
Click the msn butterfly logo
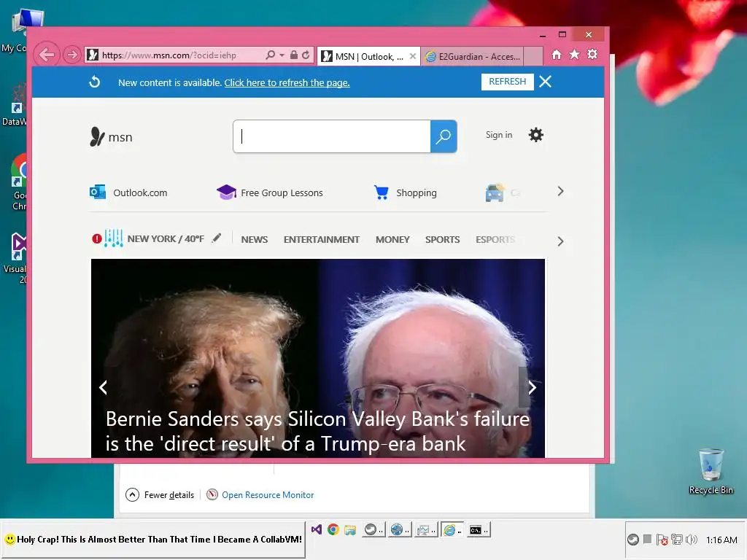[111, 137]
